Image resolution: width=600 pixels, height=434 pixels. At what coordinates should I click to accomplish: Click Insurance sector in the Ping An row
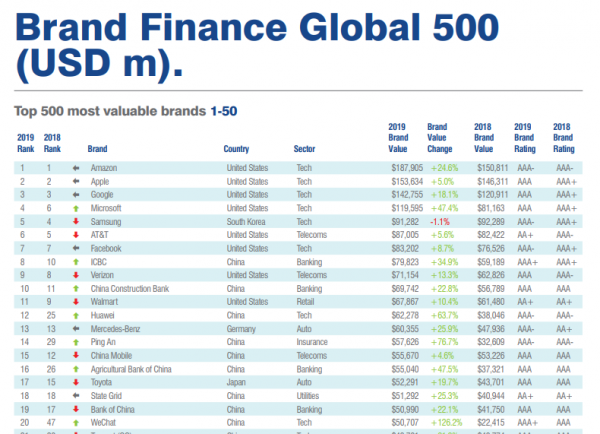pyautogui.click(x=312, y=342)
